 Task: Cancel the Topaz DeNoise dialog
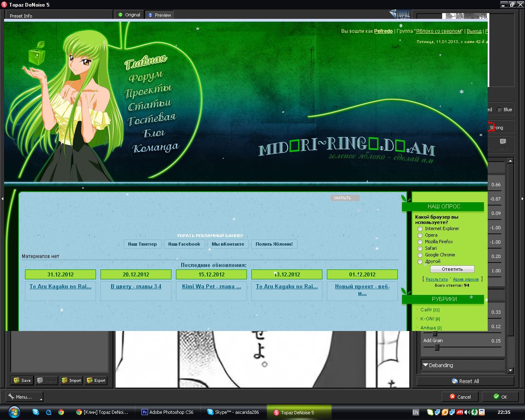460,397
